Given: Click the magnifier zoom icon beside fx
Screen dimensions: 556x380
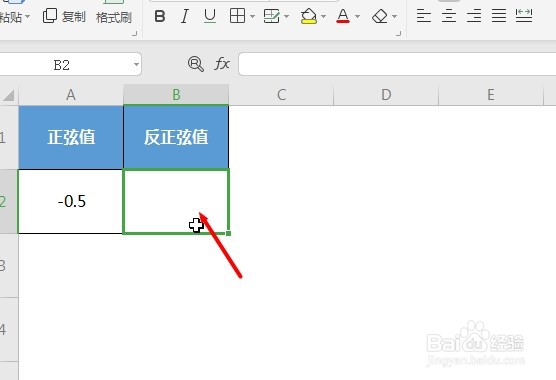Looking at the screenshot, I should click(x=196, y=64).
